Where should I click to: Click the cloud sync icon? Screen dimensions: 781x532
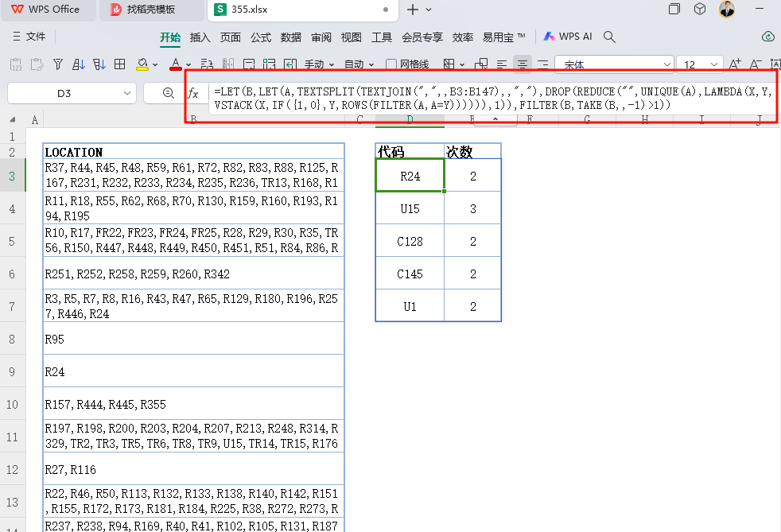768,37
